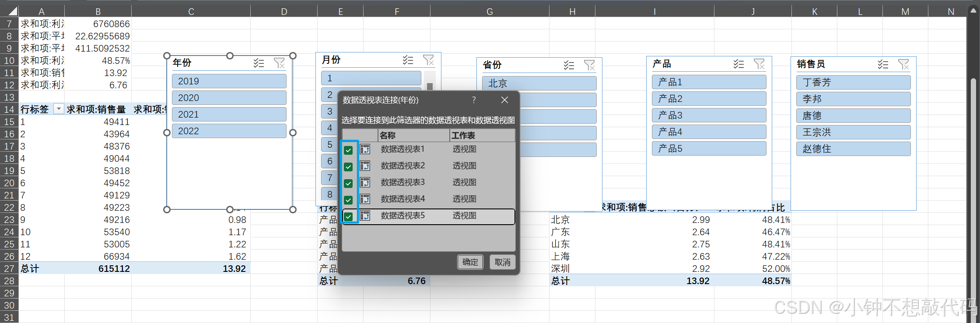Select 王宗洪 in 销售员 slicer
The height and width of the screenshot is (323, 980).
pos(854,132)
